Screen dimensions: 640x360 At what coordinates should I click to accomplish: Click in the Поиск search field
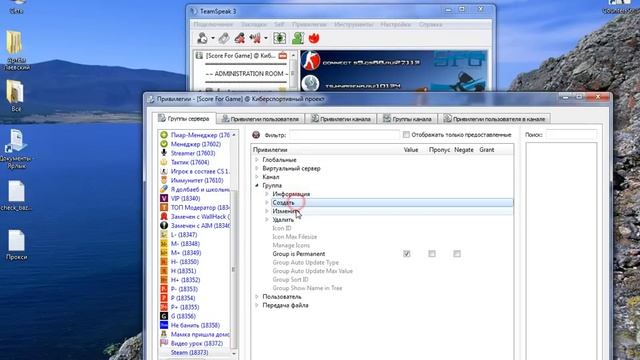571,135
